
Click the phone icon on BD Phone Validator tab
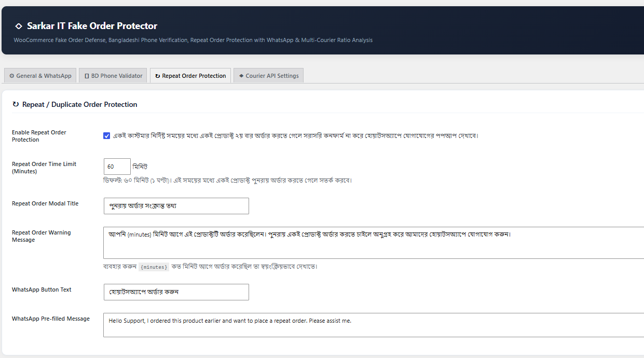pyautogui.click(x=87, y=76)
